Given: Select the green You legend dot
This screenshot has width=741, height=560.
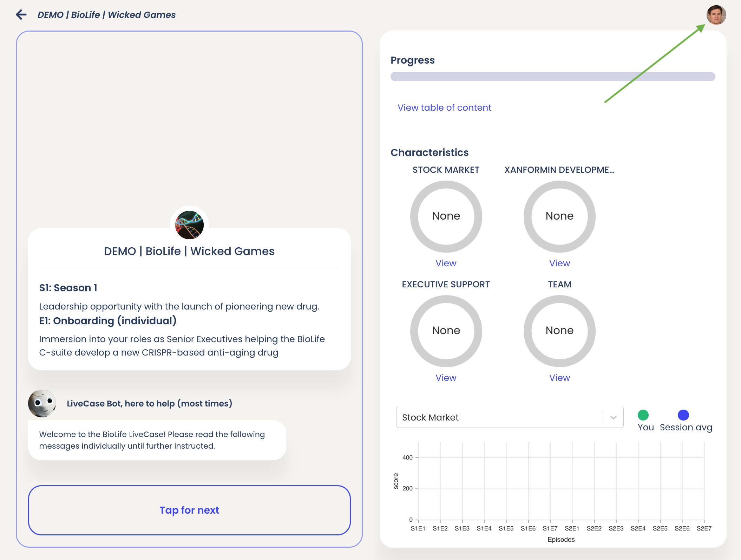Looking at the screenshot, I should pyautogui.click(x=643, y=415).
